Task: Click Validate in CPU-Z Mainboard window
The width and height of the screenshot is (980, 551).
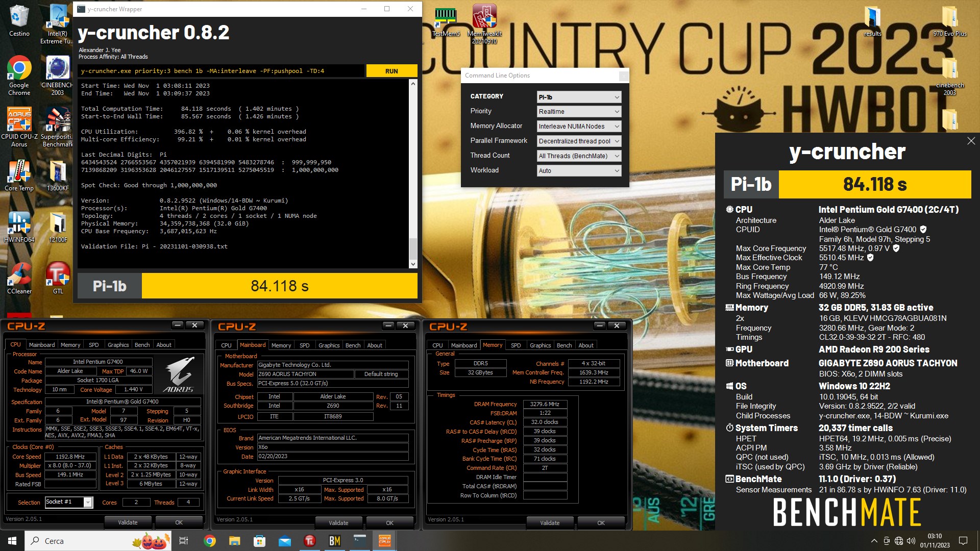Action: pyautogui.click(x=338, y=523)
